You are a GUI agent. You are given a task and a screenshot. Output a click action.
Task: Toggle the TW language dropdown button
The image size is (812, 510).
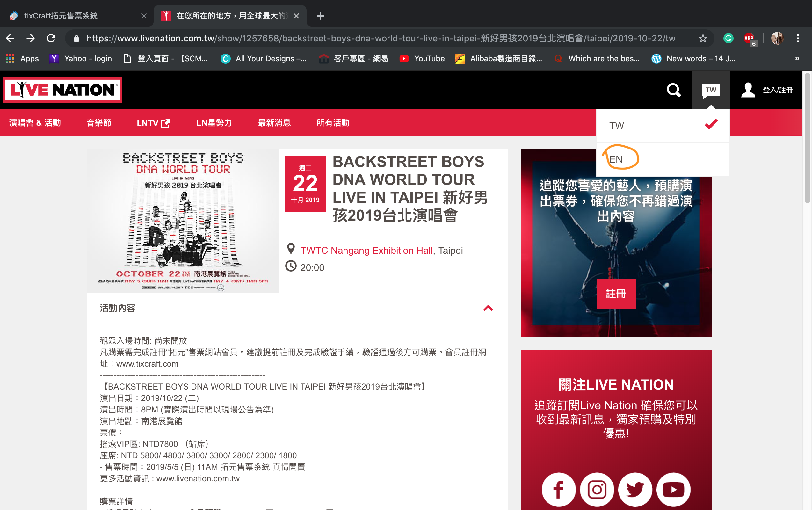[x=711, y=90]
